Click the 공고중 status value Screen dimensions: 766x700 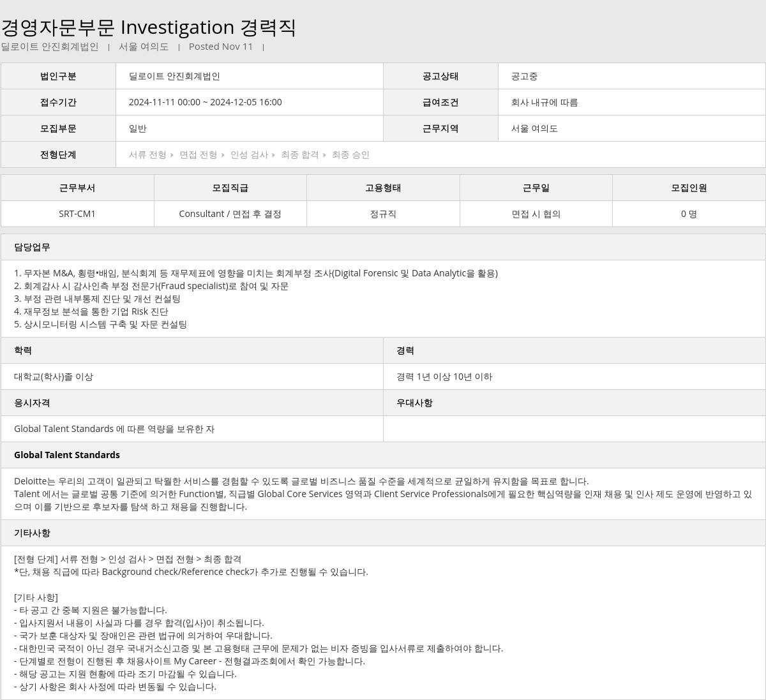tap(524, 76)
